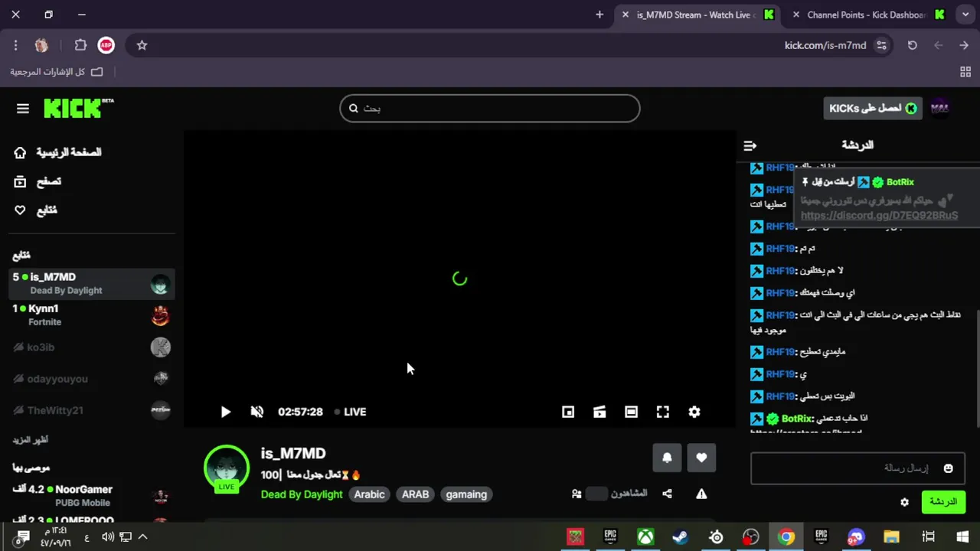Click the green chat (الدردشة) send button

pos(943,502)
